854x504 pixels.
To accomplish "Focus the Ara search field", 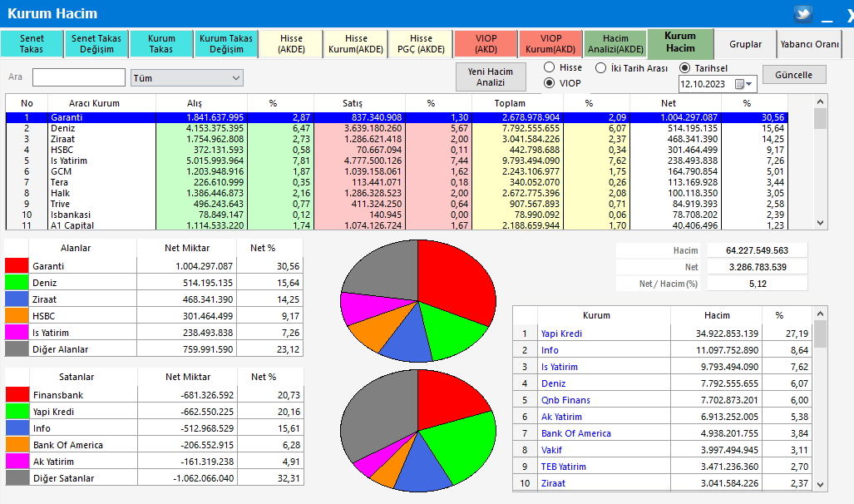I will pyautogui.click(x=79, y=77).
